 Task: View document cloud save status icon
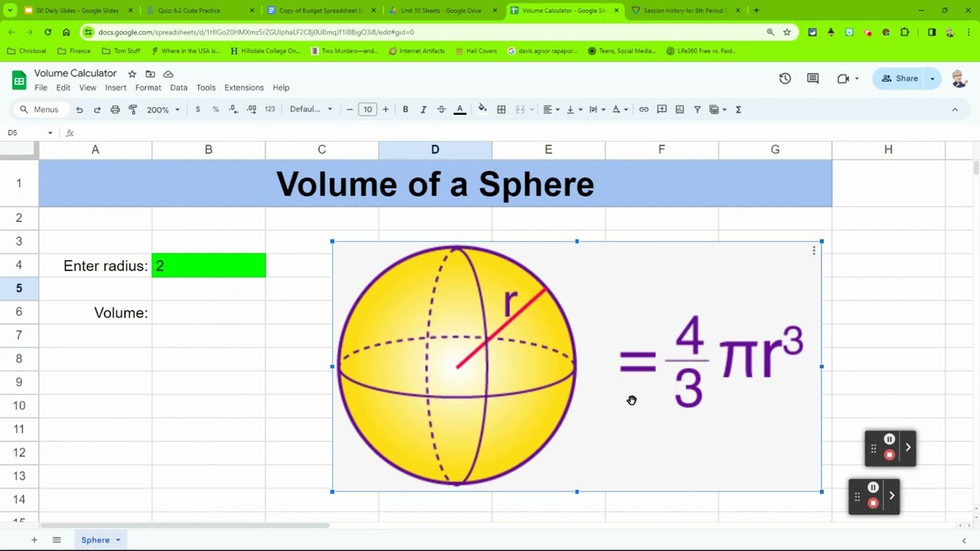tap(168, 73)
